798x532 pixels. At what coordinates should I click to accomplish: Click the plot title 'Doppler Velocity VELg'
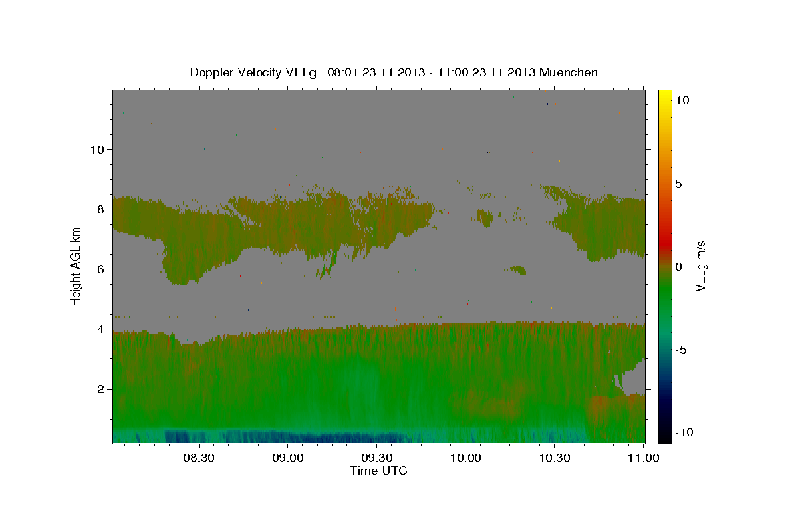[x=254, y=72]
